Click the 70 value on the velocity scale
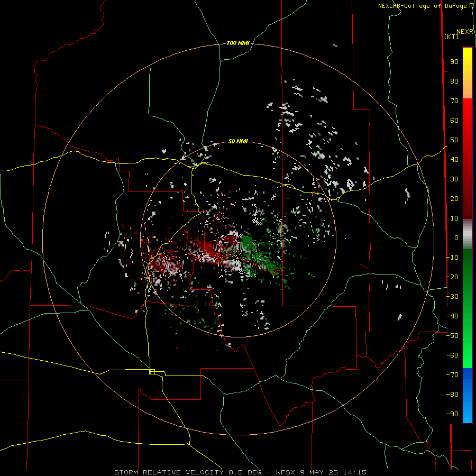 [x=454, y=101]
